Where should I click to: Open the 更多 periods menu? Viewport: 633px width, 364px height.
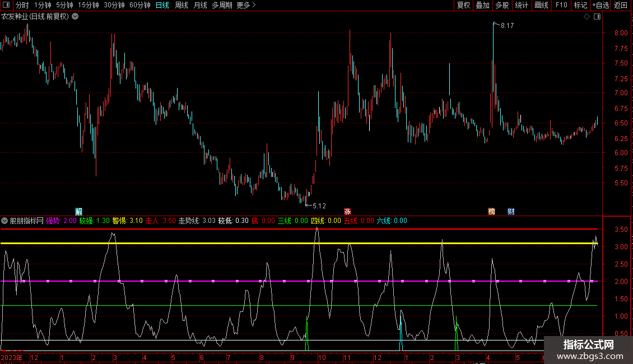coord(246,6)
